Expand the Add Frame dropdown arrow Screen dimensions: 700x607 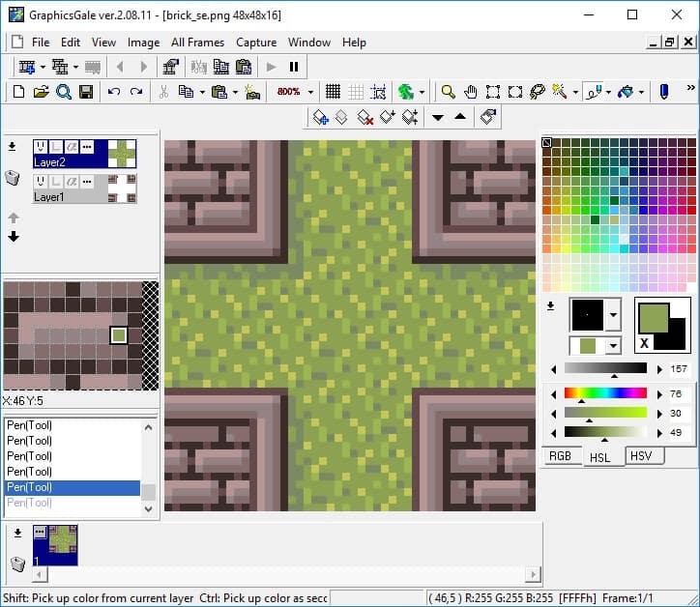(x=43, y=68)
